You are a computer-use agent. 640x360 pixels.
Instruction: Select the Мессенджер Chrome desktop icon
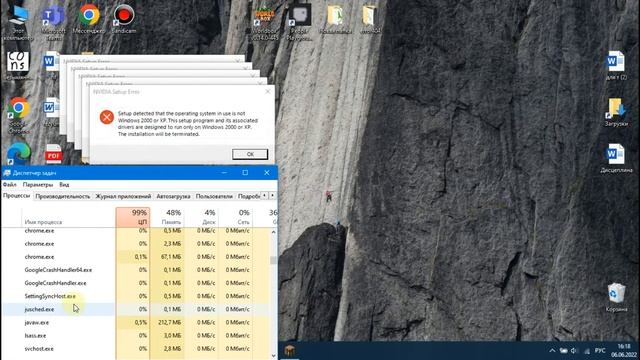(x=89, y=19)
